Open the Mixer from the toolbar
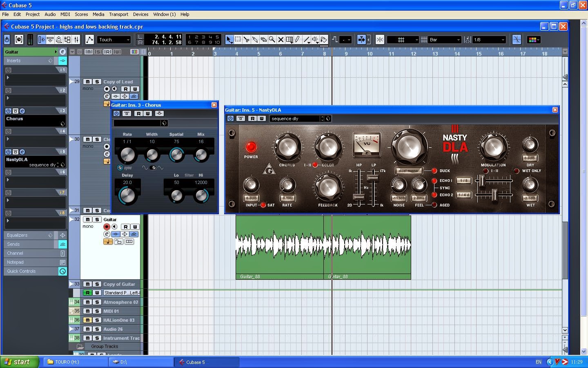The image size is (588, 368). [76, 40]
